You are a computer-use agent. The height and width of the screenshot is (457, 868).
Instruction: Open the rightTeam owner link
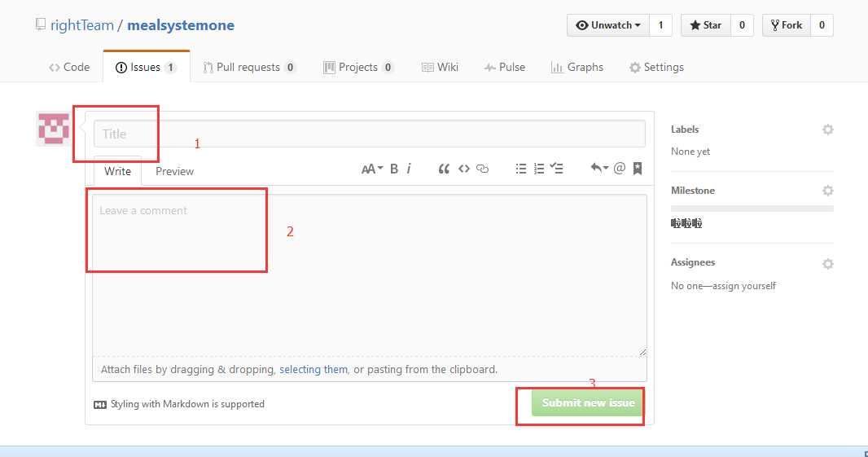82,25
